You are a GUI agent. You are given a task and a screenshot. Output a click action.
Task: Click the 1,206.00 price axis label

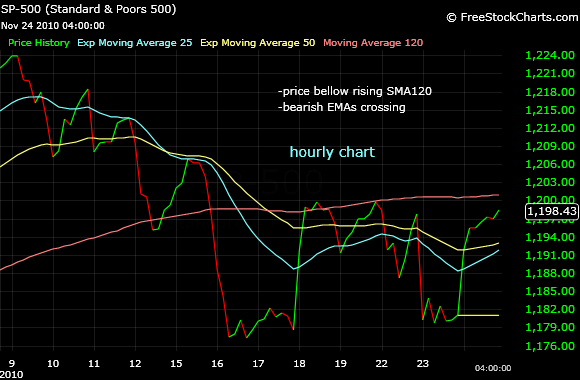point(550,164)
